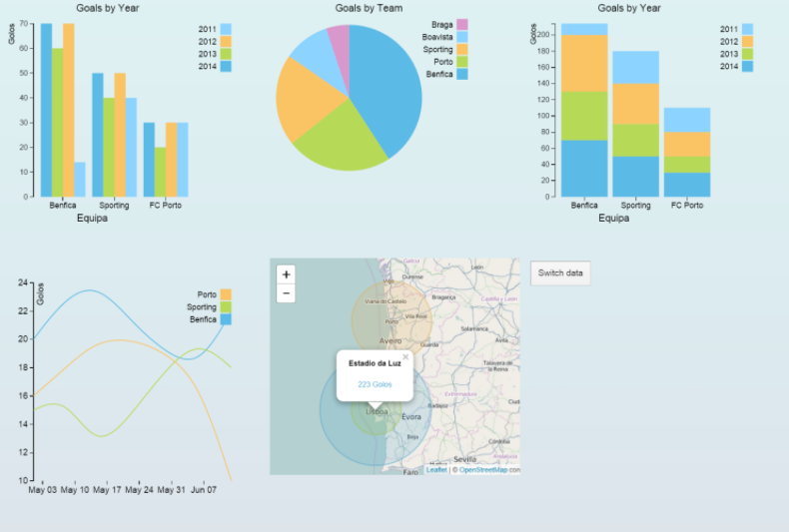Toggle Benfica series in line chart legend
This screenshot has height=532, width=789.
click(226, 319)
